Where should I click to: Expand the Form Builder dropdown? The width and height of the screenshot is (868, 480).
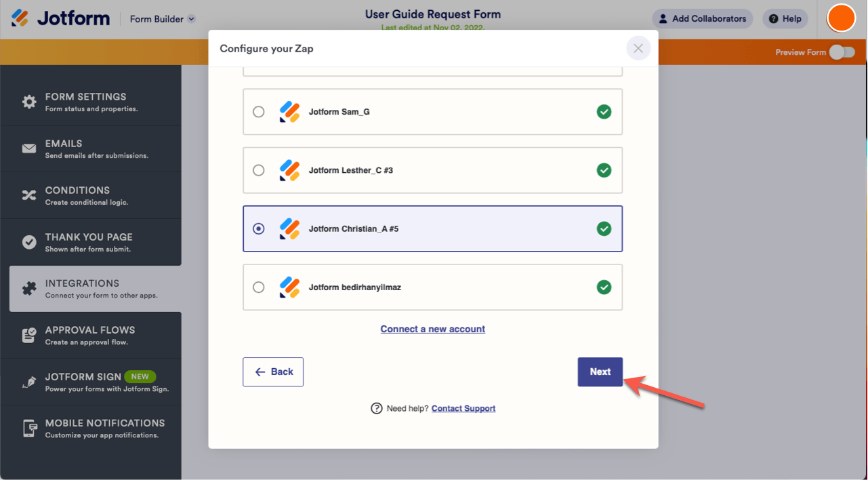click(191, 19)
